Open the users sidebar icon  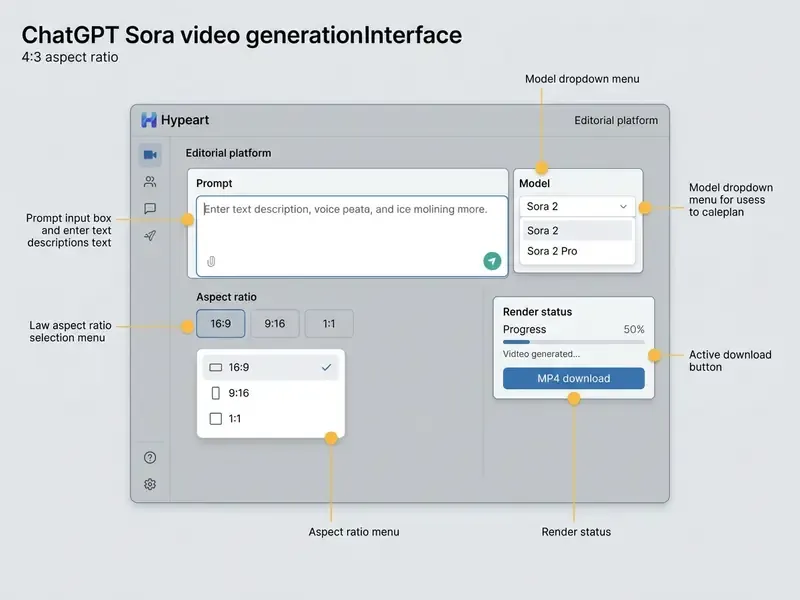pyautogui.click(x=150, y=182)
